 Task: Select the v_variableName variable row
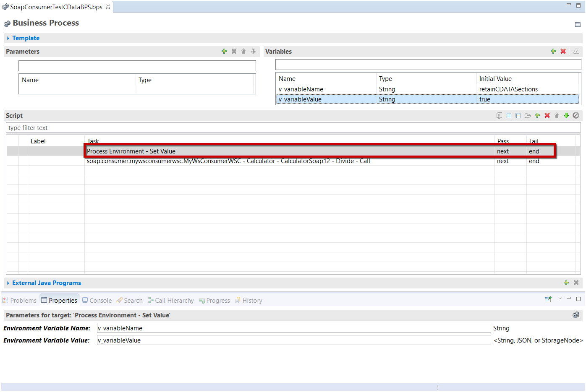[x=427, y=89]
